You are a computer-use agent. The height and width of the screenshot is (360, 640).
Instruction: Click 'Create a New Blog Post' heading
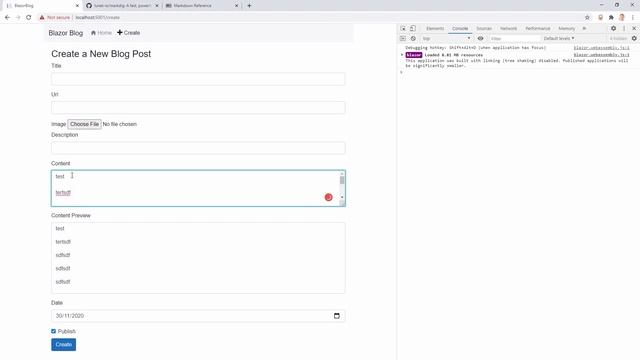(101, 54)
